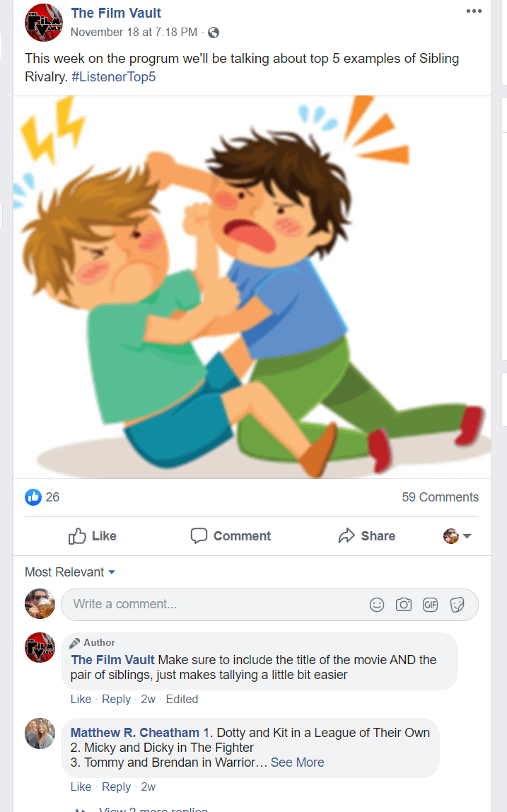Like The Film Vault author comment
Image resolution: width=507 pixels, height=812 pixels.
tap(81, 699)
